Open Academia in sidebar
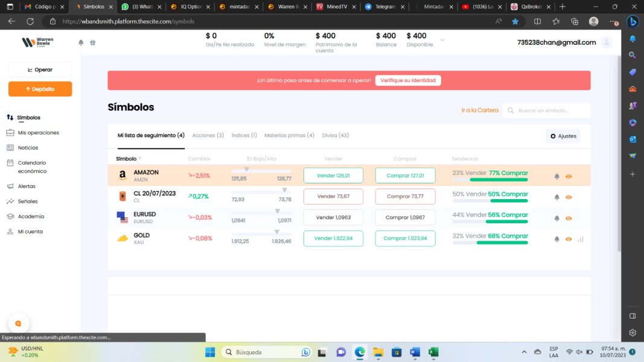This screenshot has width=644, height=362. [x=25, y=217]
